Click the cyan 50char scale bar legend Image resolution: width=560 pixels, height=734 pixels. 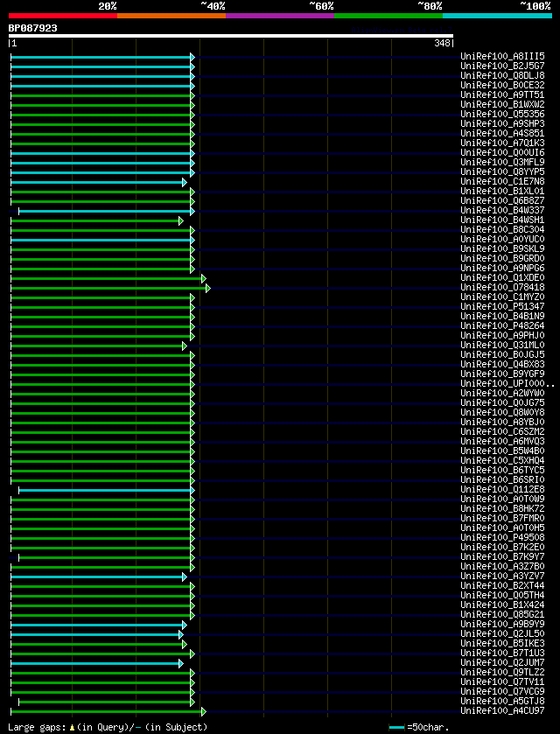click(x=396, y=728)
